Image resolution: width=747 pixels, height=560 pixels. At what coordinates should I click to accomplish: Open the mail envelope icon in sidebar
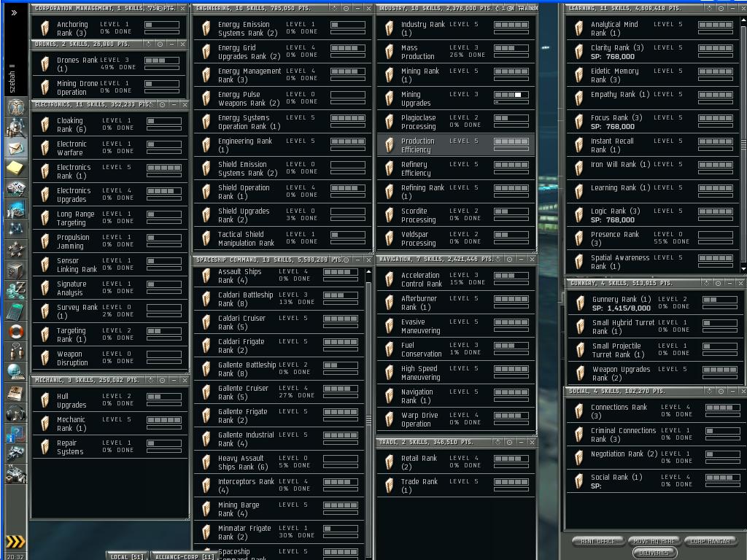tap(16, 148)
